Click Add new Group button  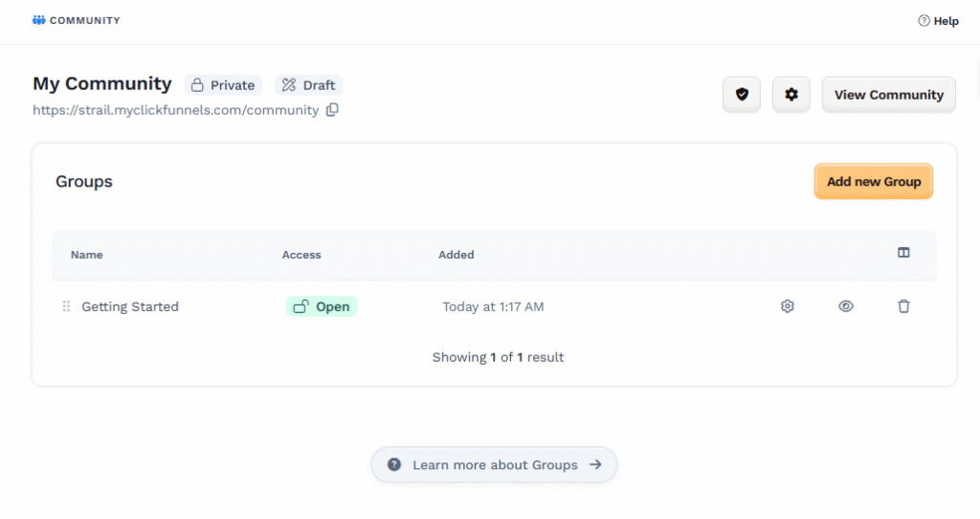[874, 181]
